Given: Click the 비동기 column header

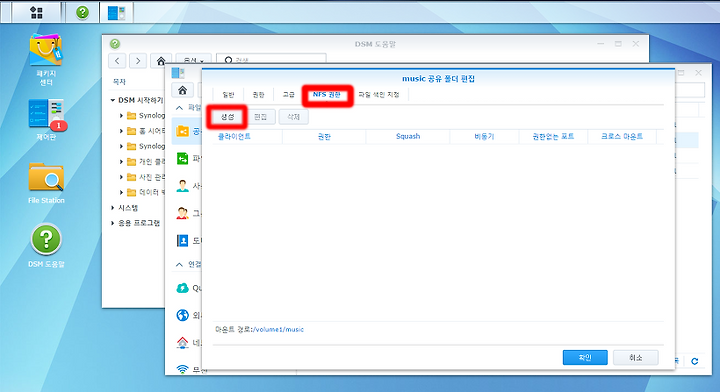Looking at the screenshot, I should pyautogui.click(x=484, y=136).
